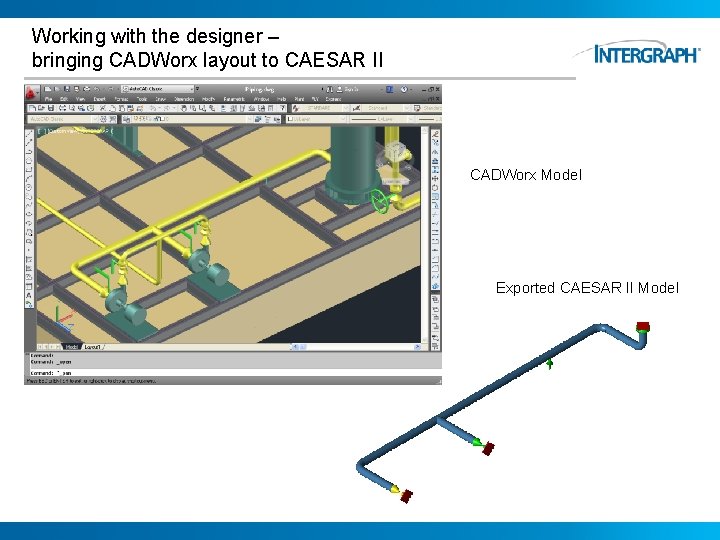The image size is (720, 540).
Task: Click the horizontal scrollbar right arrow
Action: [417, 347]
